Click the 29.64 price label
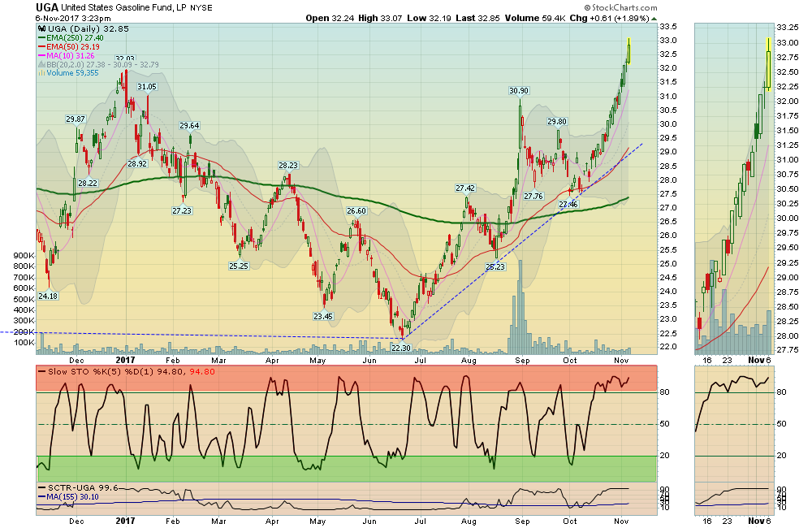Screen dimensions: 812x528 point(189,125)
